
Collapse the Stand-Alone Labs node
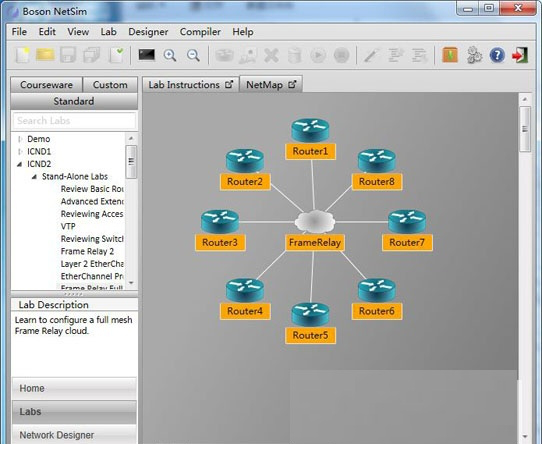(34, 177)
